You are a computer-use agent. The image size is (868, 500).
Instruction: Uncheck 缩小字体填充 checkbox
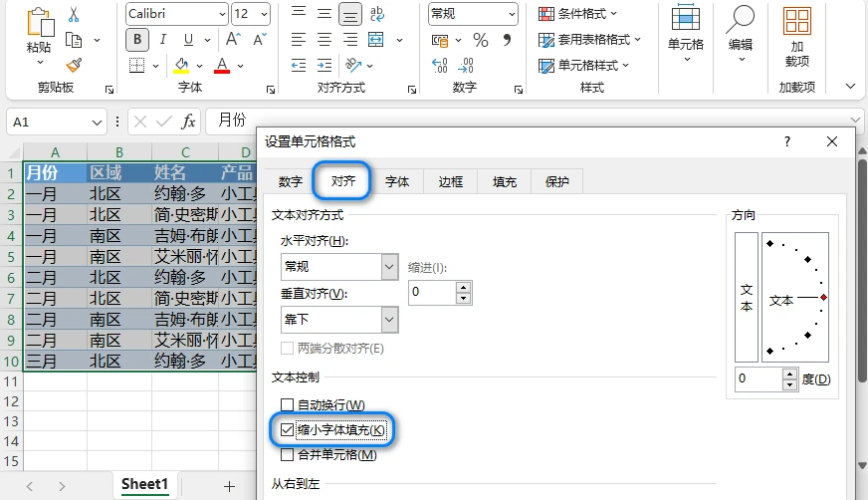[x=287, y=430]
